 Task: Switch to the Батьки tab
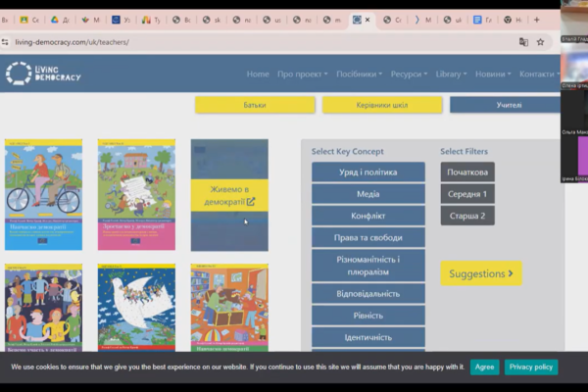tap(255, 105)
